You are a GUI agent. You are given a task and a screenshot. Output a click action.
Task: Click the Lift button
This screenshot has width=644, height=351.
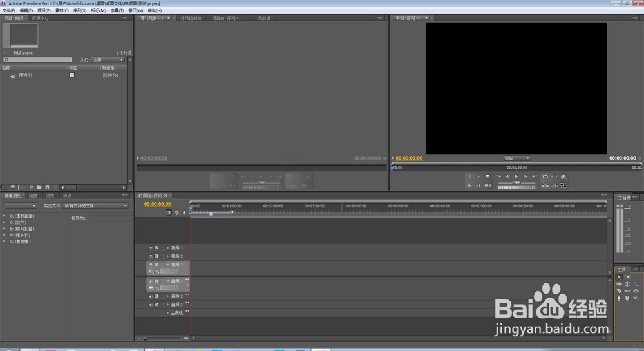545,185
